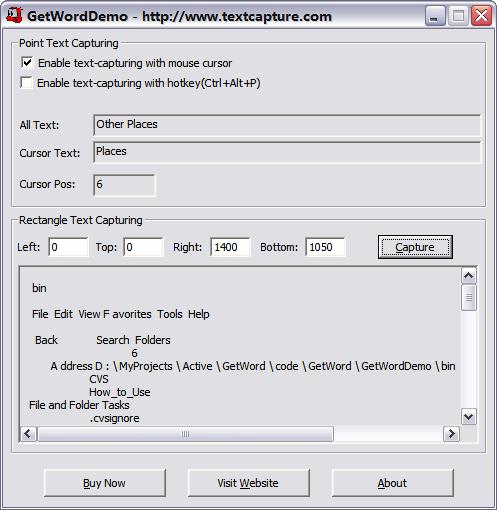Image resolution: width=497 pixels, height=510 pixels.
Task: Click the Capture button
Action: click(415, 247)
